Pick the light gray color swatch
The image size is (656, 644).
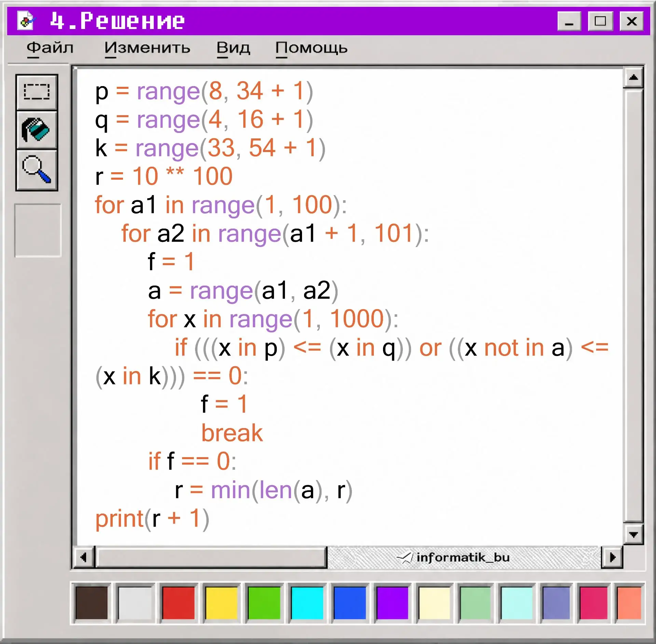click(x=135, y=603)
